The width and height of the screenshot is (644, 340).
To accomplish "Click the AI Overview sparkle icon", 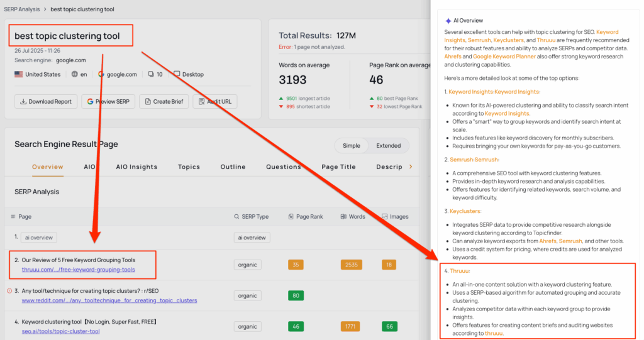I will [448, 21].
